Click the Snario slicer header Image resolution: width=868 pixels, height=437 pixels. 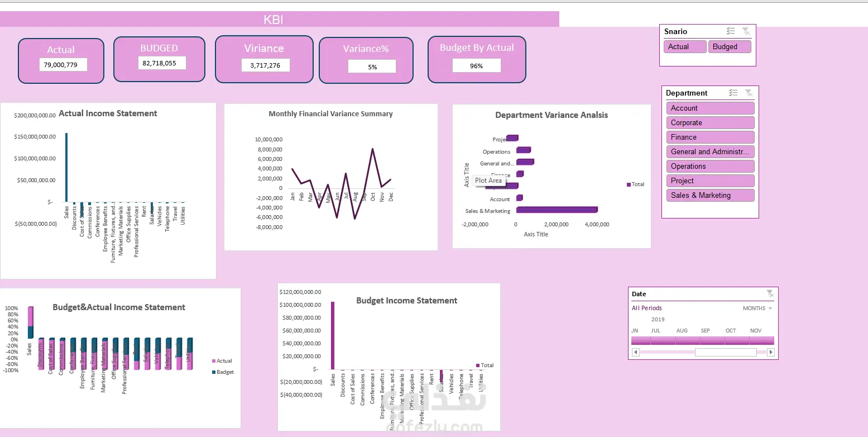tap(675, 31)
